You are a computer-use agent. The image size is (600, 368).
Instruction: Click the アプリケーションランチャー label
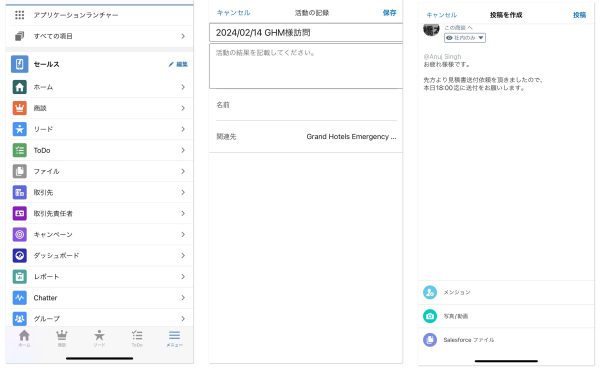pyautogui.click(x=76, y=15)
